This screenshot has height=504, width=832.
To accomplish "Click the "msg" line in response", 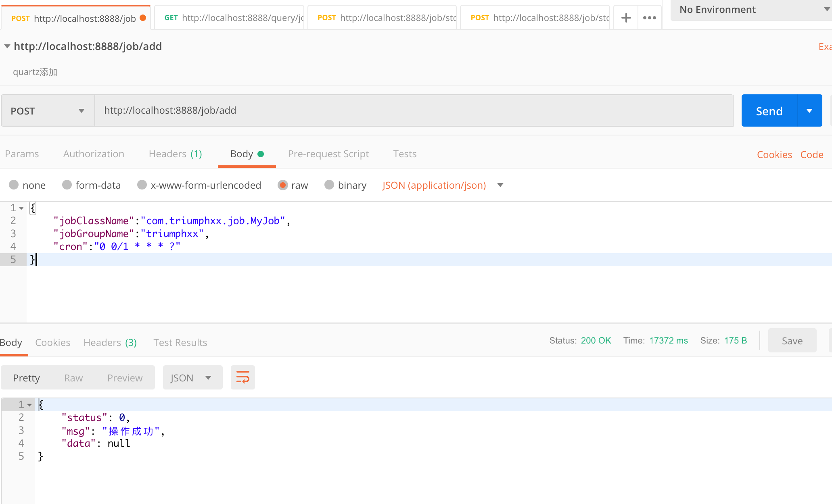I will (x=113, y=431).
